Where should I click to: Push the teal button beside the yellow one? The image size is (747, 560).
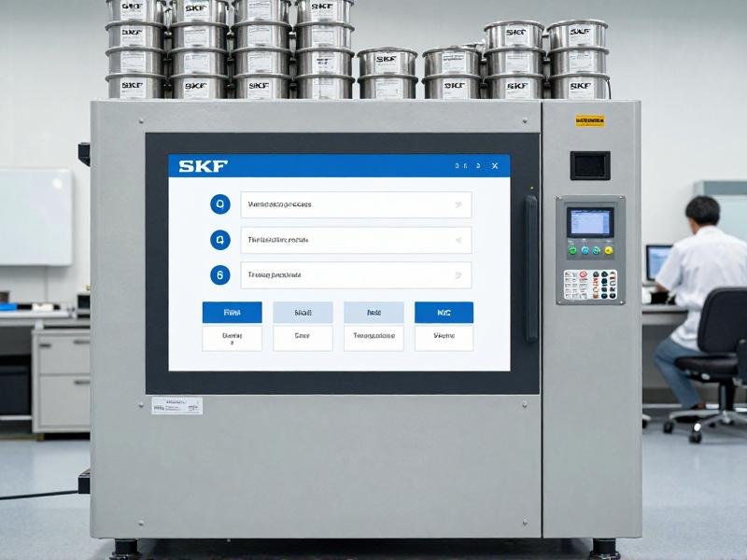tap(597, 250)
